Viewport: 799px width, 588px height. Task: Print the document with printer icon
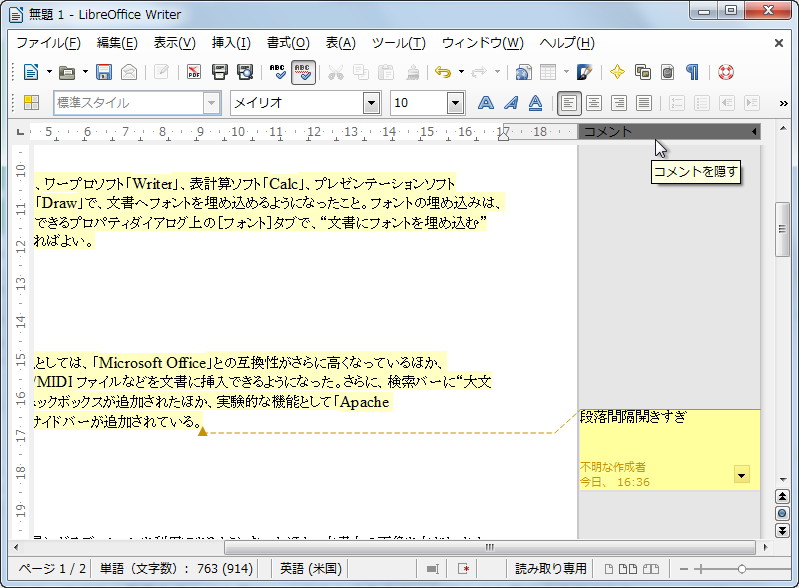coord(220,72)
